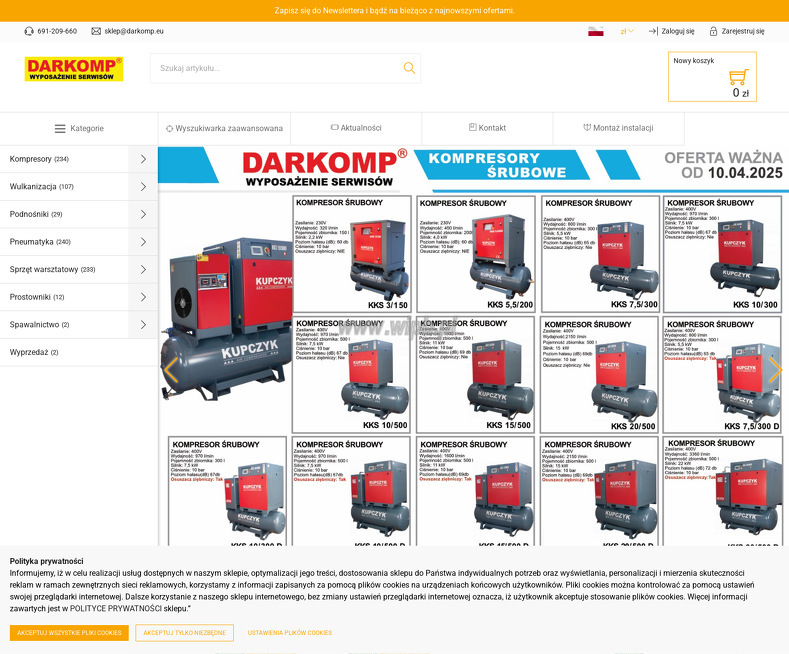Click the sklep@darkomp.eu email address

pyautogui.click(x=134, y=31)
